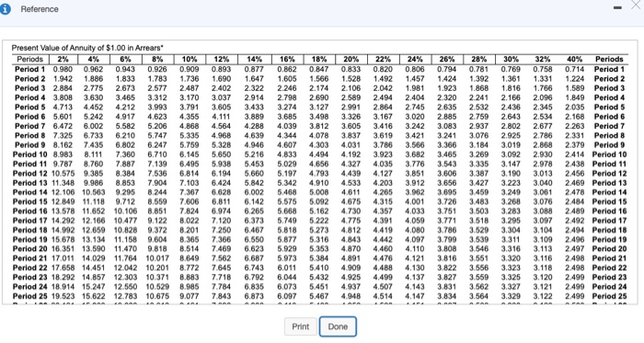Select the 32% column header
This screenshot has height=343, width=644.
coord(543,60)
